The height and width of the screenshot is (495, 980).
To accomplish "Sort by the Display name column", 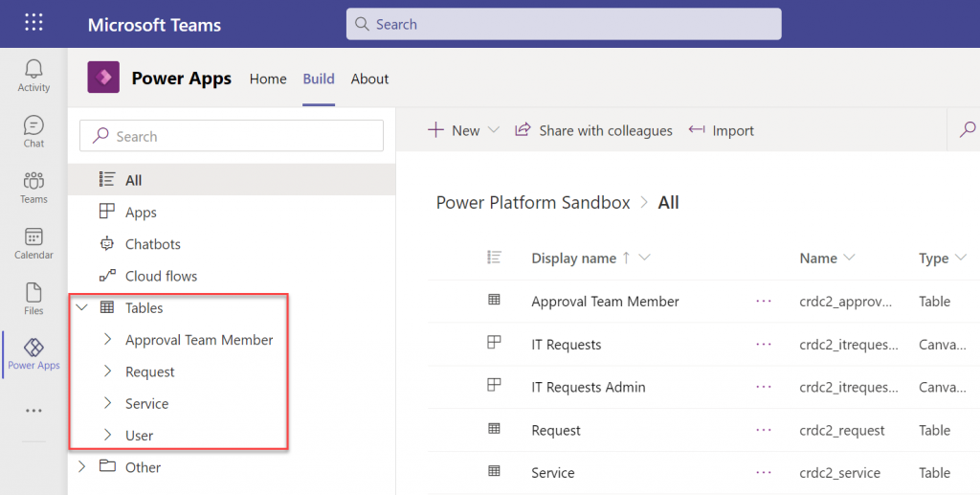I will (x=574, y=259).
